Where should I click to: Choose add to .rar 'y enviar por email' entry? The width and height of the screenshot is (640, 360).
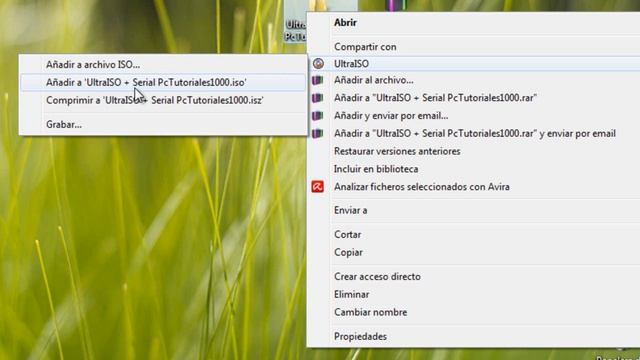(x=474, y=133)
